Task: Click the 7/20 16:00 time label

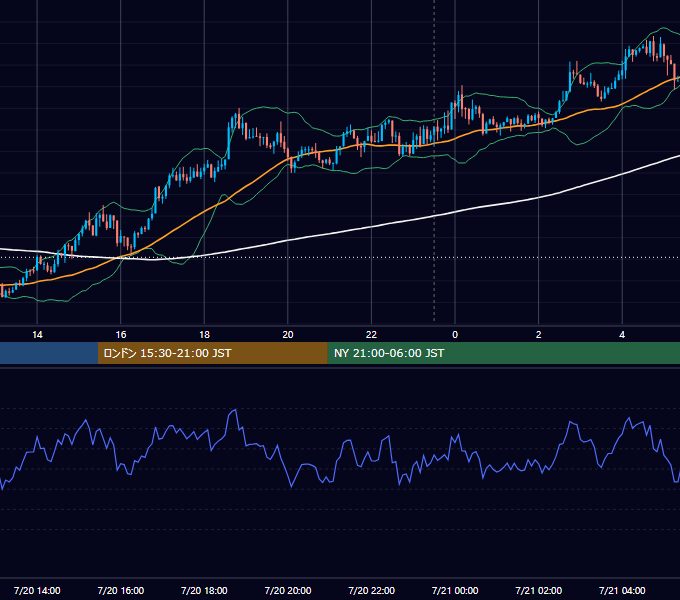Action: pyautogui.click(x=121, y=590)
